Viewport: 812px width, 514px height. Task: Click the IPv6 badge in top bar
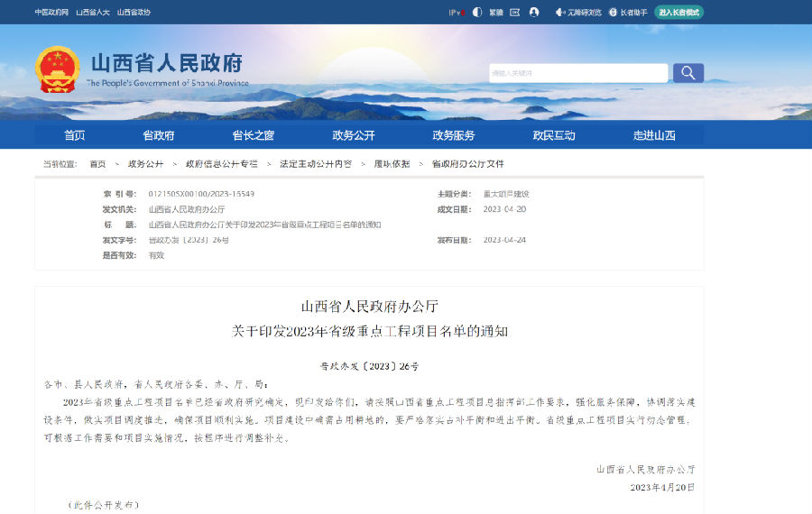(x=457, y=13)
